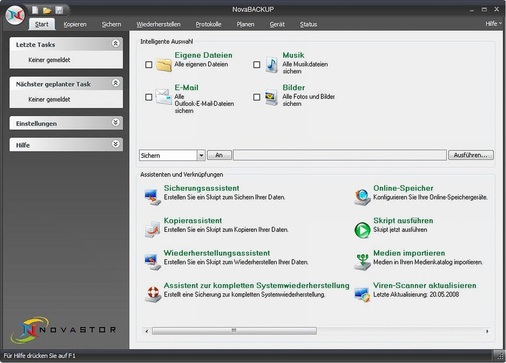Click the new document icon in title bar
Screen dimensions: 506x363
pyautogui.click(x=35, y=10)
